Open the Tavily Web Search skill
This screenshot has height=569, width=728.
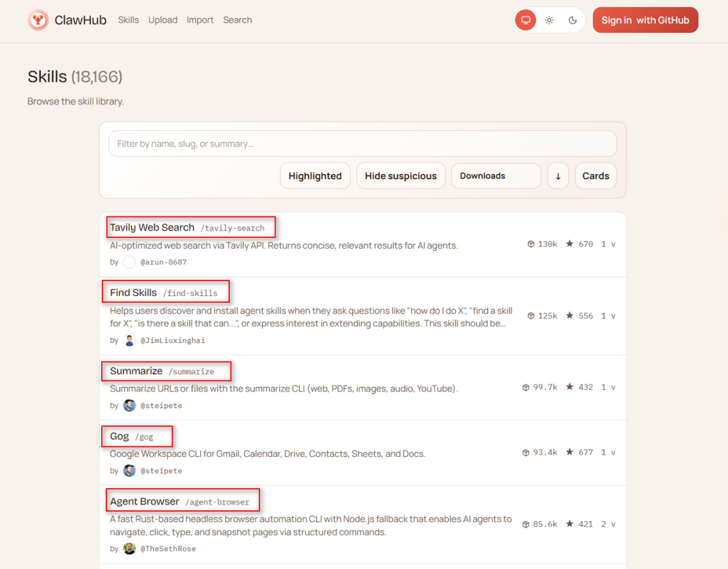pyautogui.click(x=152, y=228)
